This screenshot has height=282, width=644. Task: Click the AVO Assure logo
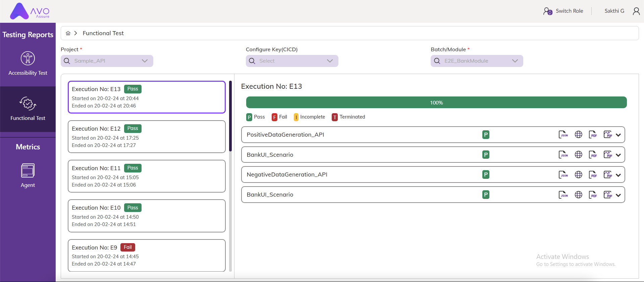click(30, 11)
